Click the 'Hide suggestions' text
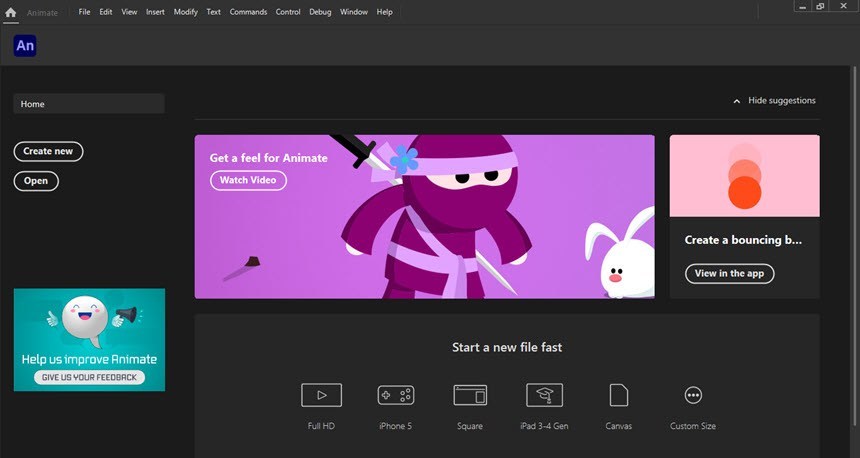Screen dimensions: 860x458 782,100
